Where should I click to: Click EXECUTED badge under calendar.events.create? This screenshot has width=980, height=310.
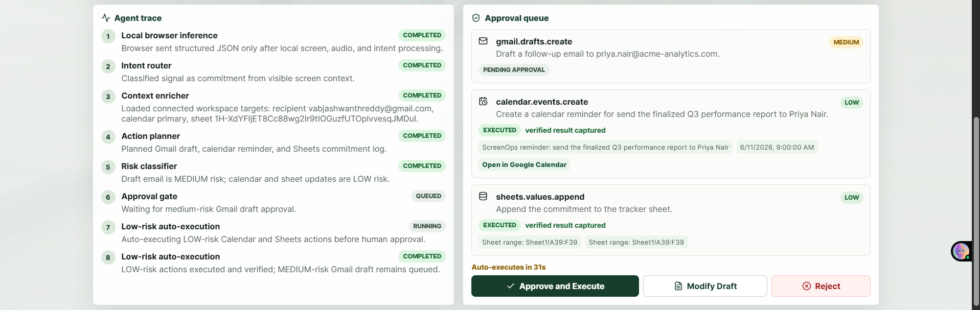coord(499,130)
